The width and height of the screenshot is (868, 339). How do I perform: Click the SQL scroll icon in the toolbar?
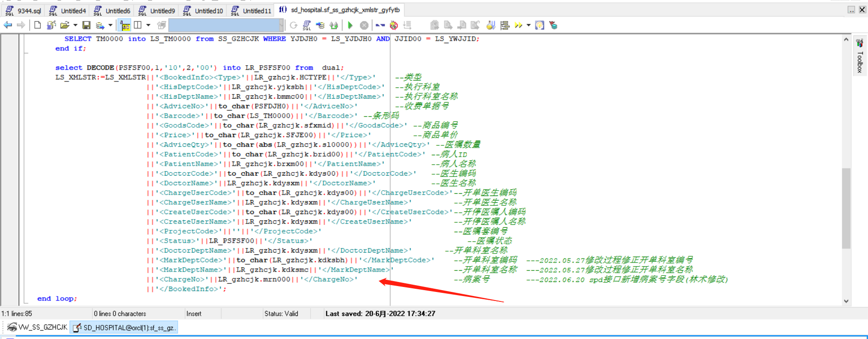(307, 25)
